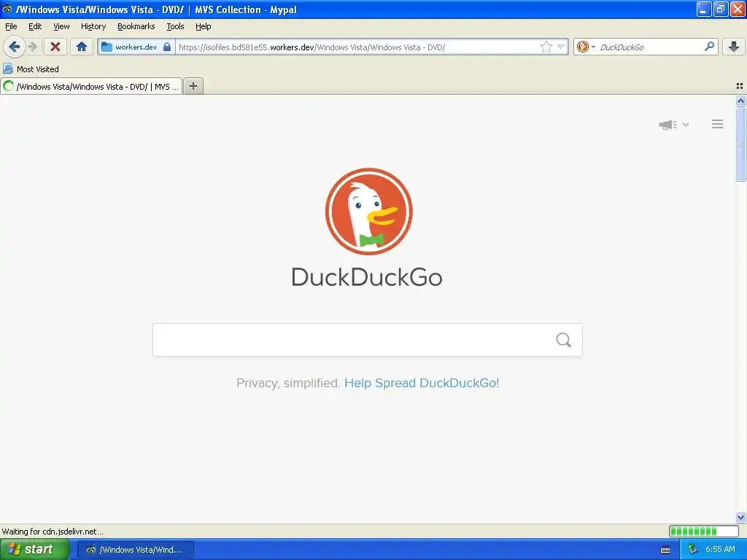Open the Most Visited bookmarks folder
This screenshot has height=560, width=747.
pyautogui.click(x=31, y=69)
